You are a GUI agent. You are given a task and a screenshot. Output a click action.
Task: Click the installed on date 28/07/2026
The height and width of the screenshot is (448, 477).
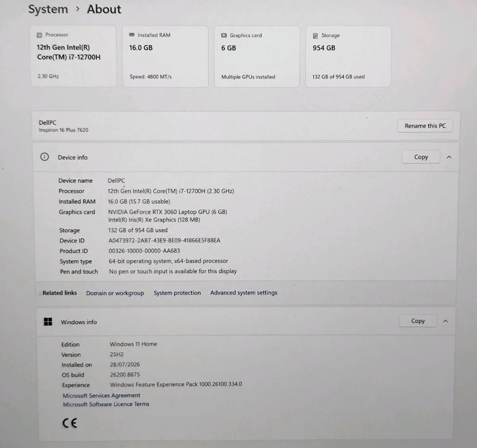125,364
